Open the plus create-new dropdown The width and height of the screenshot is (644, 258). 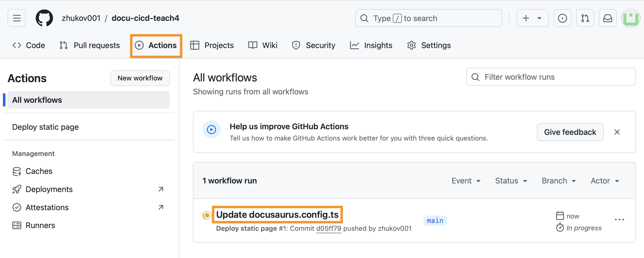pos(532,18)
